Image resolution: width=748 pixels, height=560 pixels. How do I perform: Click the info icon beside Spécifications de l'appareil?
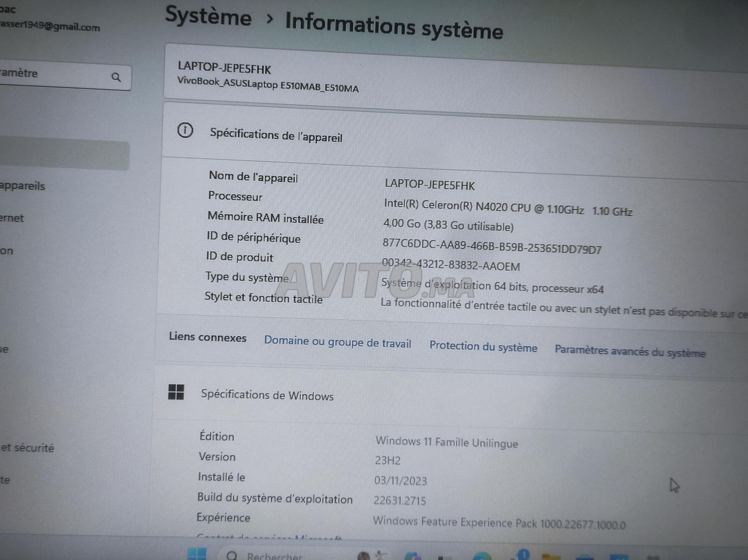pyautogui.click(x=185, y=130)
